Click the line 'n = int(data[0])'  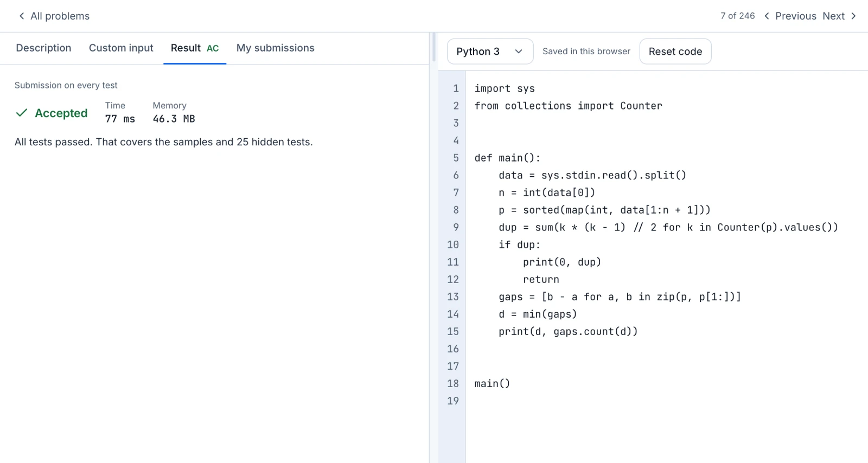click(x=547, y=192)
